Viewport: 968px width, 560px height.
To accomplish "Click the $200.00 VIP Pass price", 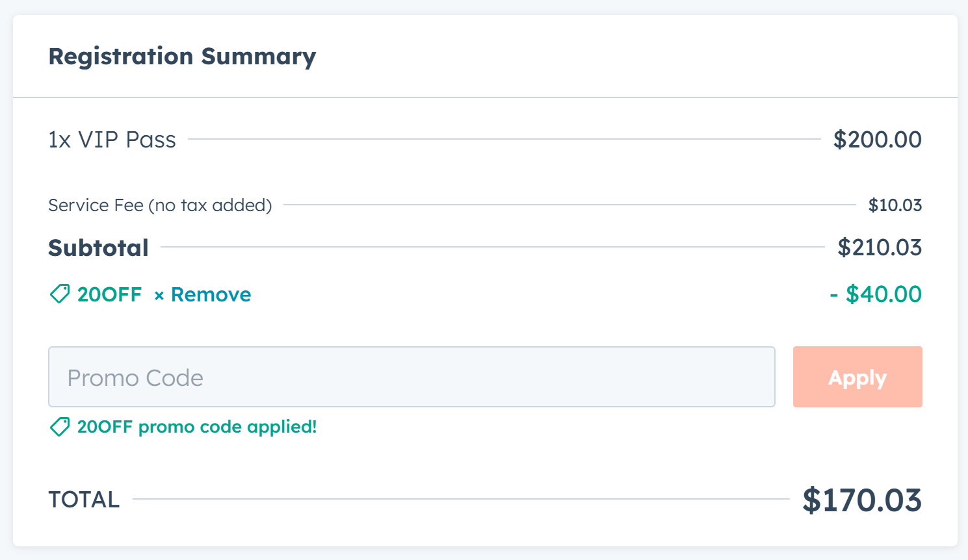I will [878, 140].
